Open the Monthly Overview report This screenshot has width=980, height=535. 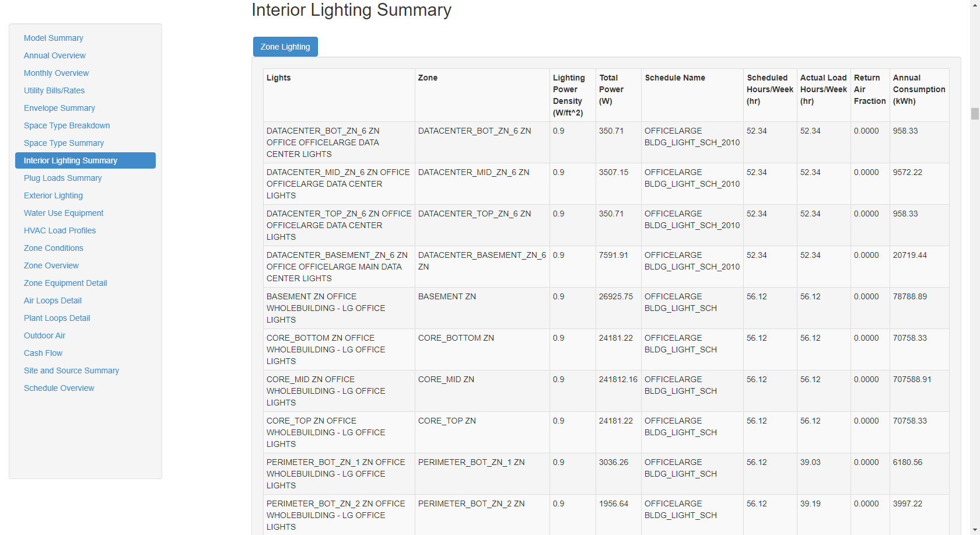[56, 73]
